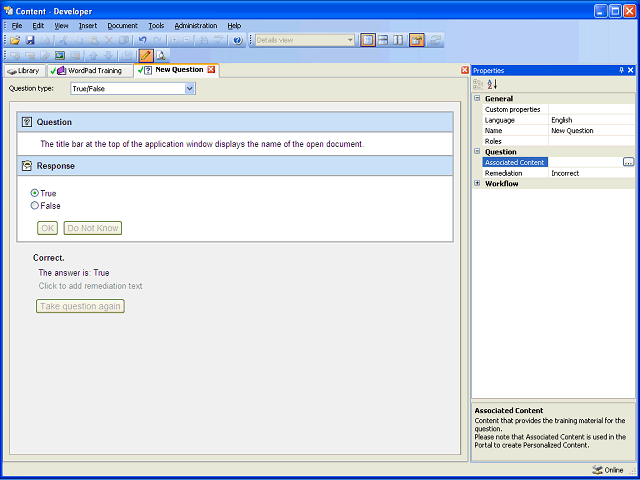Click the Move Up arrow icon
640x480 pixels.
click(x=93, y=56)
